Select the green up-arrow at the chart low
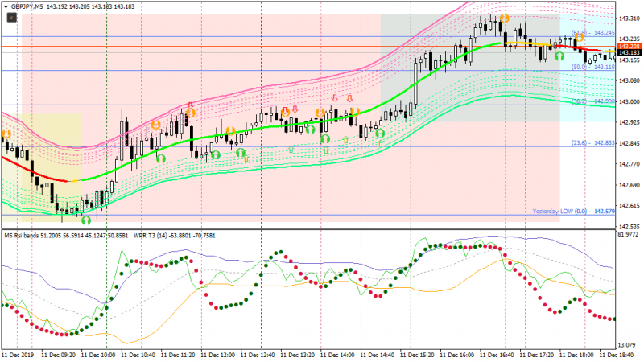644x362 pixels. coord(85,220)
